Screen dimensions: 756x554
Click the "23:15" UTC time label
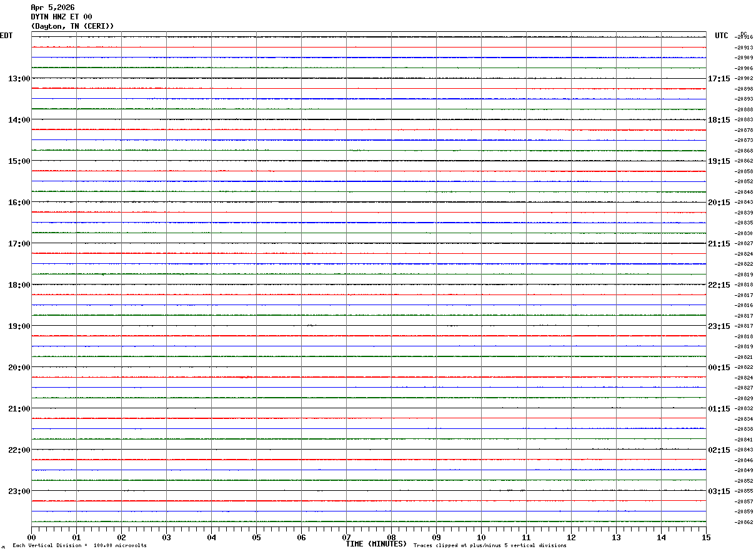pyautogui.click(x=719, y=326)
